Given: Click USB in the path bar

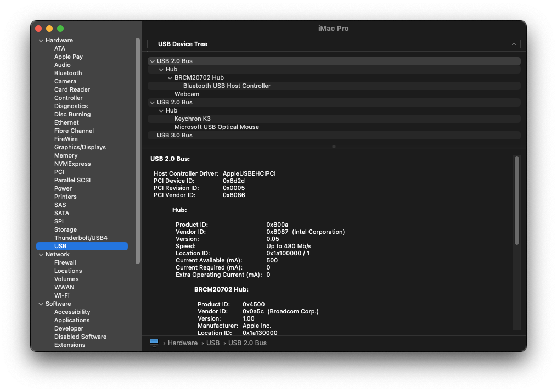Looking at the screenshot, I should [x=213, y=343].
